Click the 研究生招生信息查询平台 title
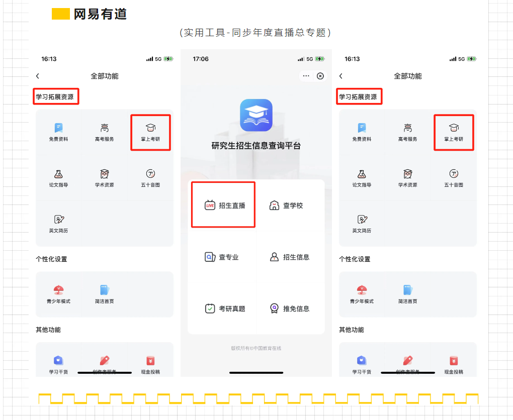 point(256,146)
